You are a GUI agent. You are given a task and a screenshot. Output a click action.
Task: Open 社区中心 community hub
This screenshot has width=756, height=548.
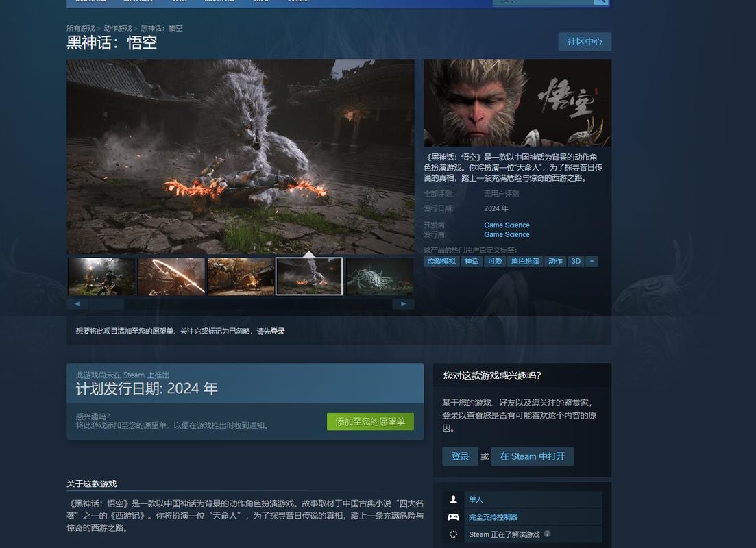click(584, 42)
